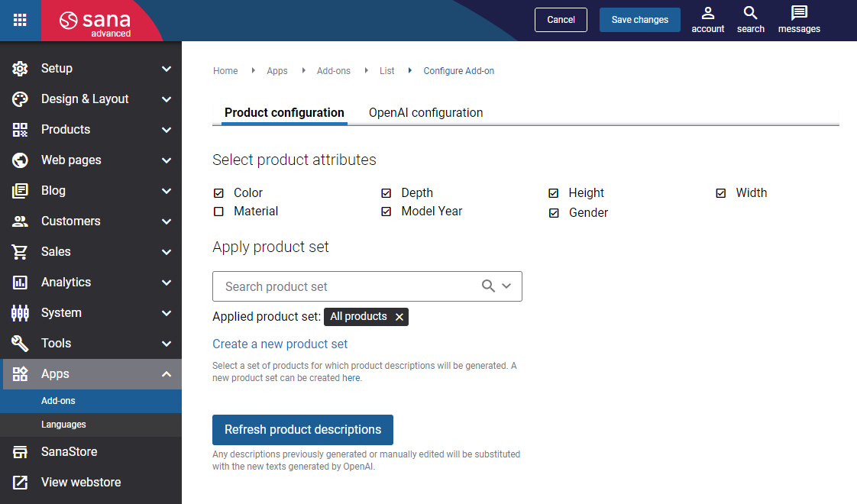The image size is (857, 504).
Task: Select Languages in the Apps submenu
Action: [x=63, y=425]
